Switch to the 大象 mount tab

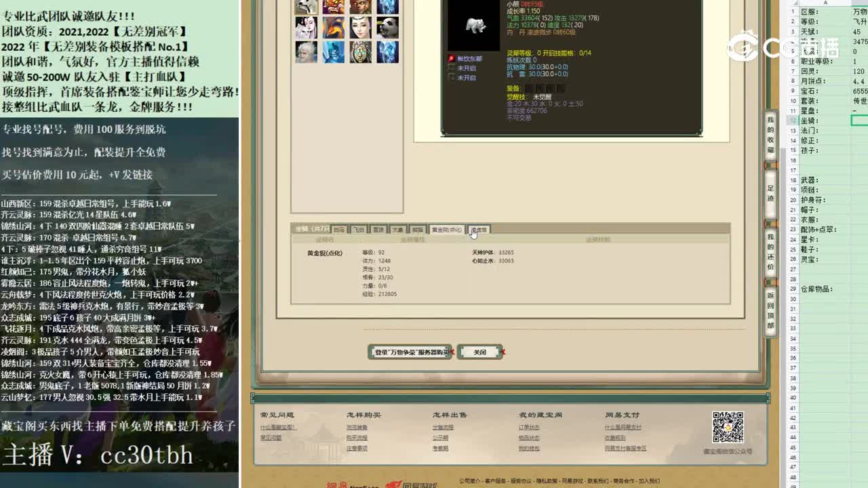coord(397,229)
